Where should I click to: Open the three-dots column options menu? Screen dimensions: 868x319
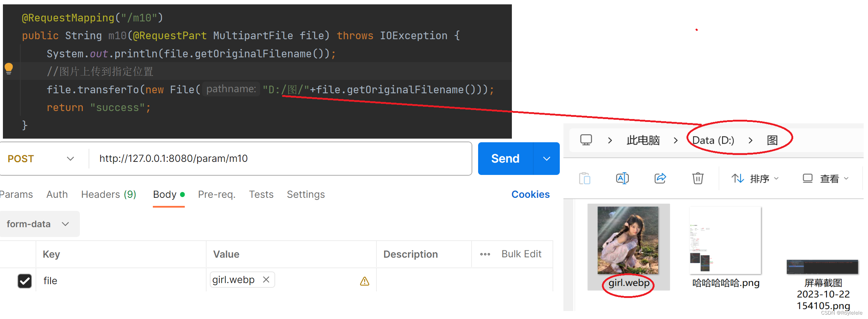(x=485, y=254)
